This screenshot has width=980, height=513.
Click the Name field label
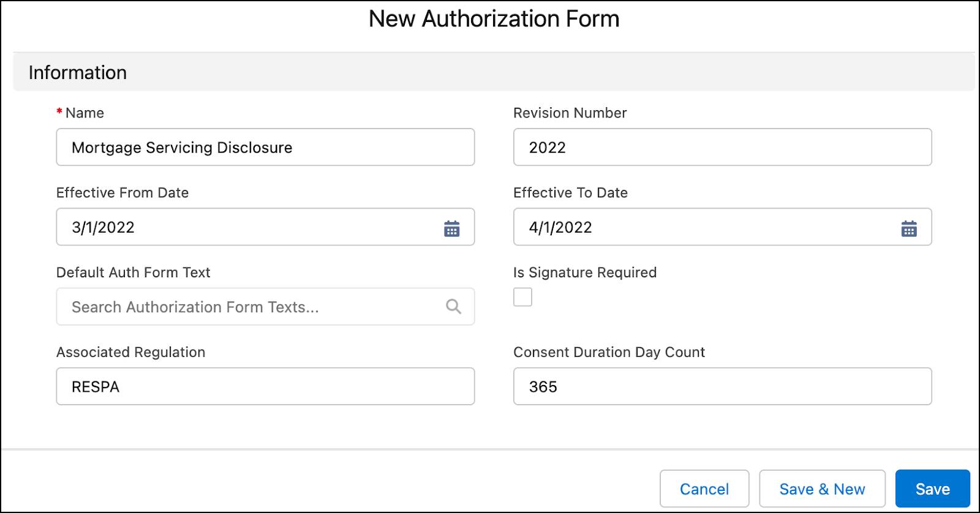click(x=85, y=113)
